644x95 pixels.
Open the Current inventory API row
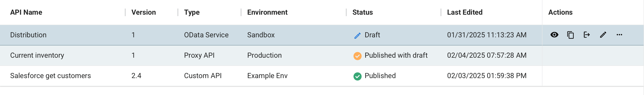tap(37, 55)
